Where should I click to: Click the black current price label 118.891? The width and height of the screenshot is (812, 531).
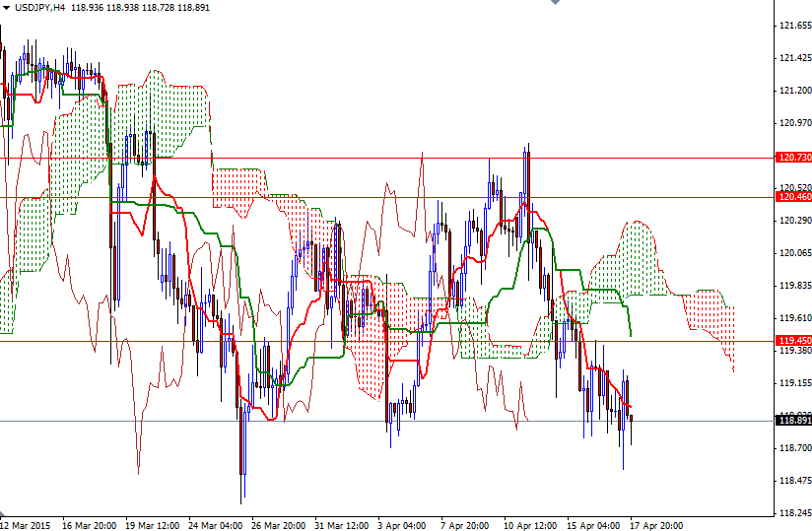click(x=794, y=421)
